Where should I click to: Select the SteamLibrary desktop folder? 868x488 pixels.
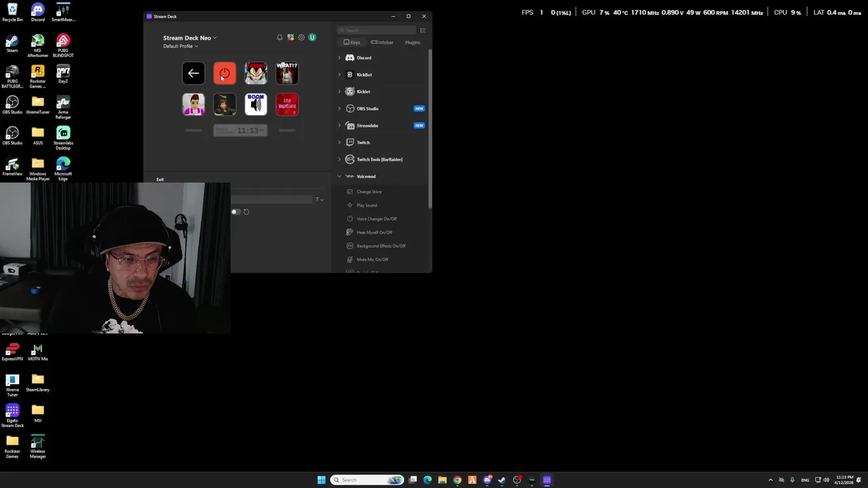(38, 384)
